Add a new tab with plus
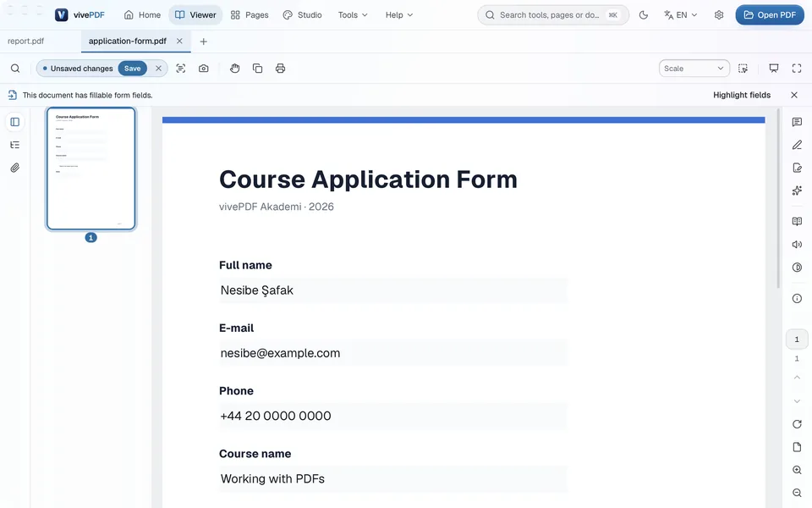The image size is (812, 508). [x=204, y=41]
